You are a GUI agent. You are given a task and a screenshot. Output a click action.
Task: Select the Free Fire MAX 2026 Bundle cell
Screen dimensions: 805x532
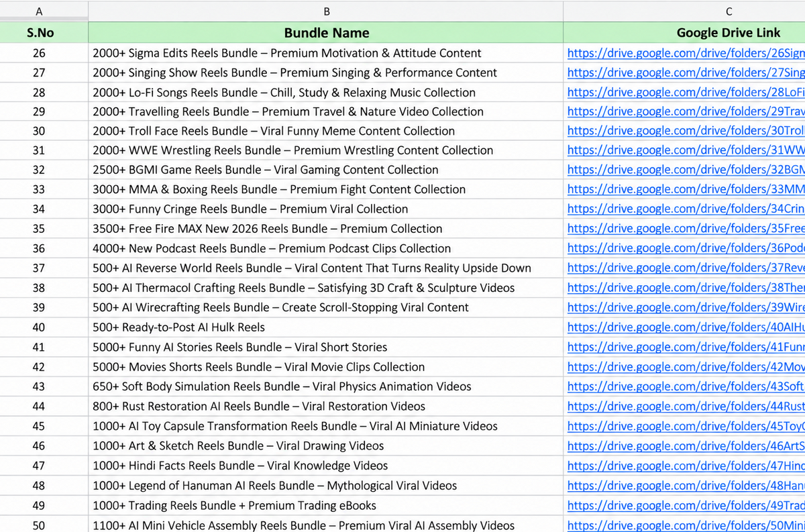pos(326,229)
